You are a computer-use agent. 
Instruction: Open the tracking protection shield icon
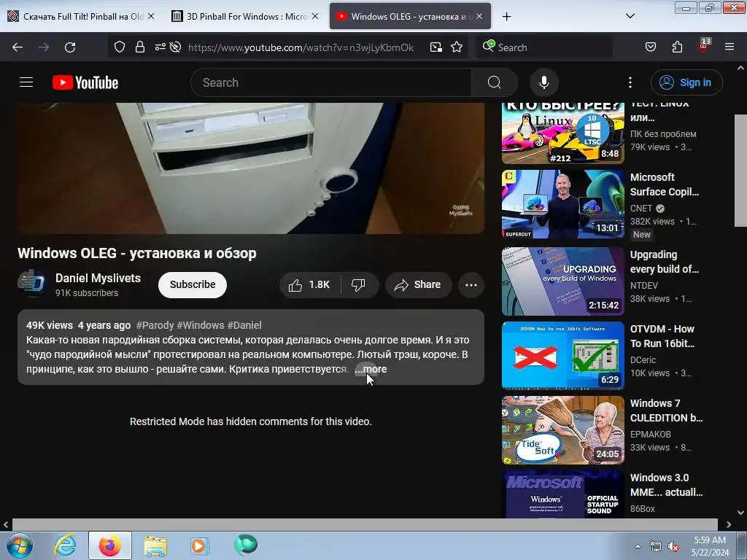120,47
